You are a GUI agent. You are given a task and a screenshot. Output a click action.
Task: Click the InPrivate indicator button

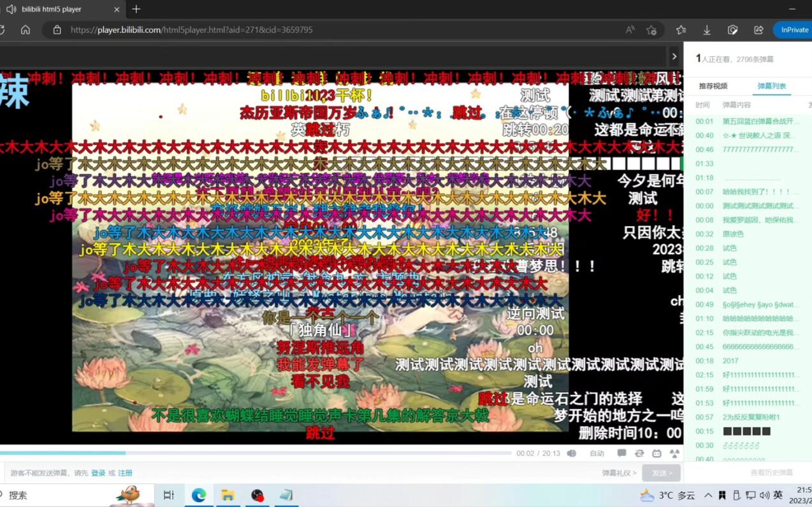point(793,30)
